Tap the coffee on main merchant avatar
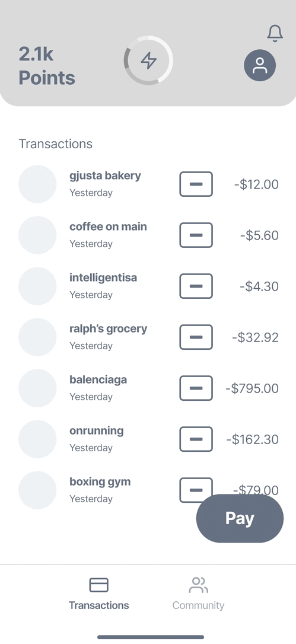This screenshot has width=296, height=644. point(37,235)
